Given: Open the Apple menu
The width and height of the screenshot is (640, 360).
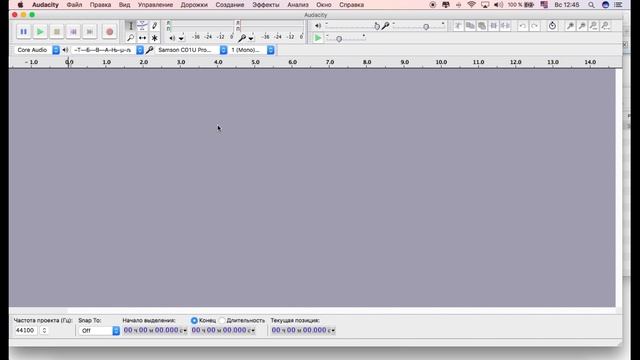Looking at the screenshot, I should (x=20, y=5).
